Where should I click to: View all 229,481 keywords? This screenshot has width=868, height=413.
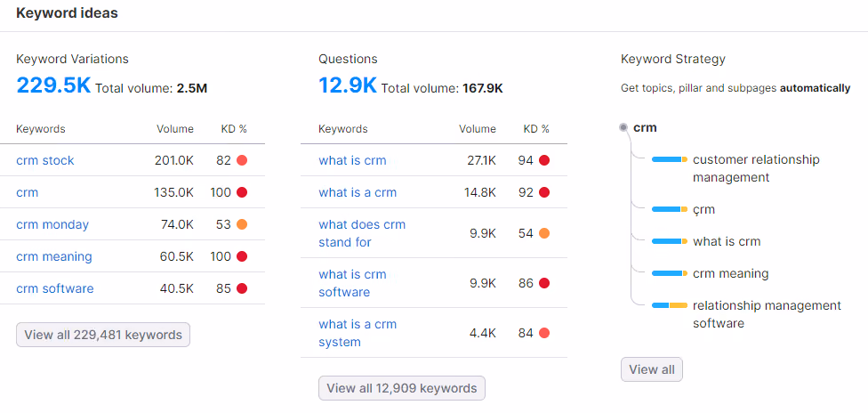coord(103,335)
